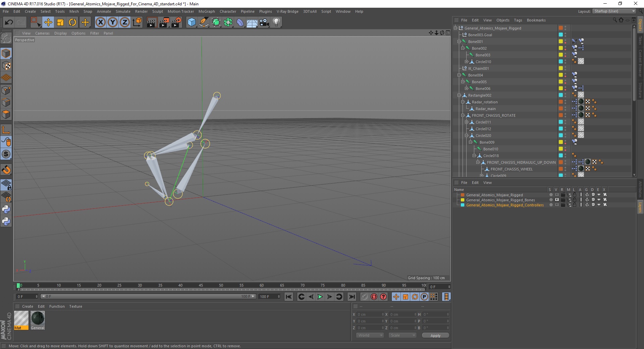Toggle X axis lock
The width and height of the screenshot is (644, 349).
pos(100,22)
